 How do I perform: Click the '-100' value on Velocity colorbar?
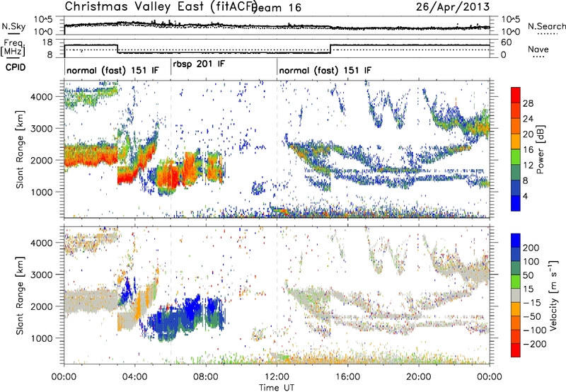[535, 330]
